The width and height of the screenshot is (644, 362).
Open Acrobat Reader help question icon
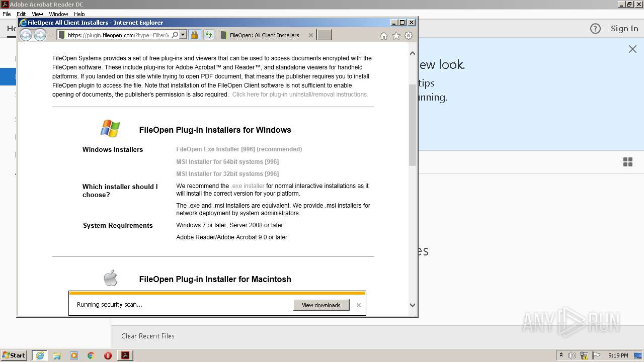coord(595,29)
